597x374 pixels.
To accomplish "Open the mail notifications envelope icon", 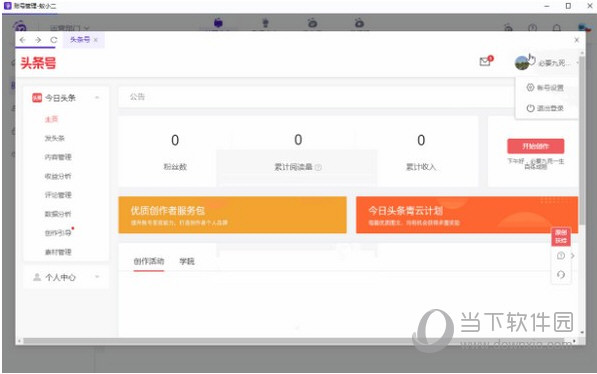I will point(485,61).
